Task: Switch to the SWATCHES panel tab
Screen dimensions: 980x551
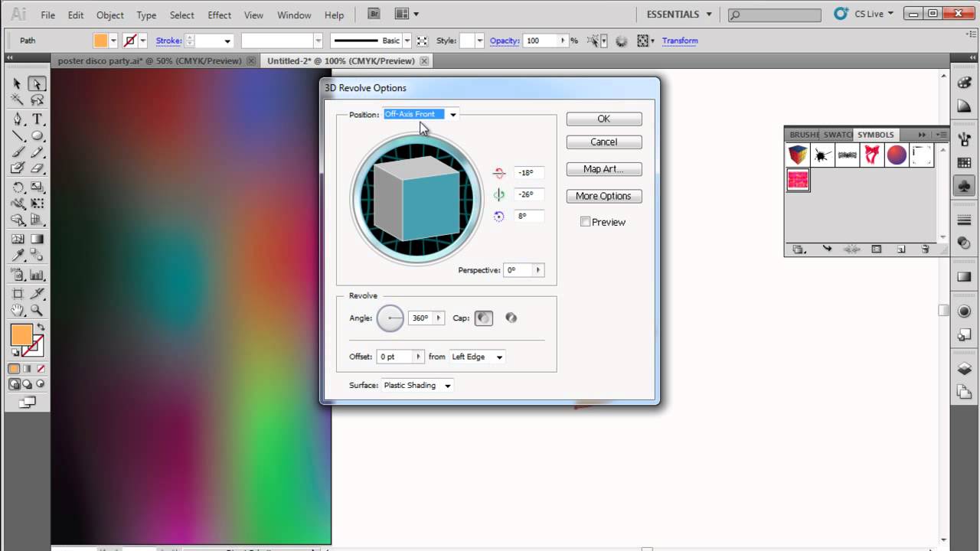Action: 838,135
